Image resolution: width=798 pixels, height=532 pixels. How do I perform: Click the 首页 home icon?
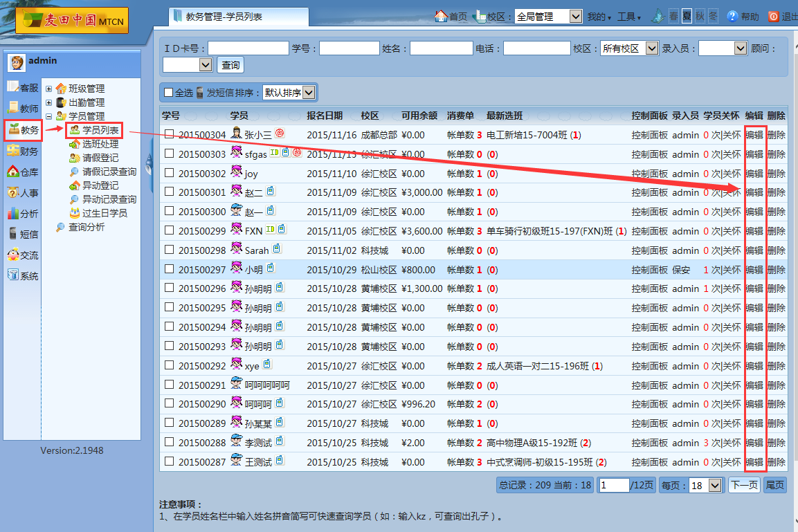[440, 17]
